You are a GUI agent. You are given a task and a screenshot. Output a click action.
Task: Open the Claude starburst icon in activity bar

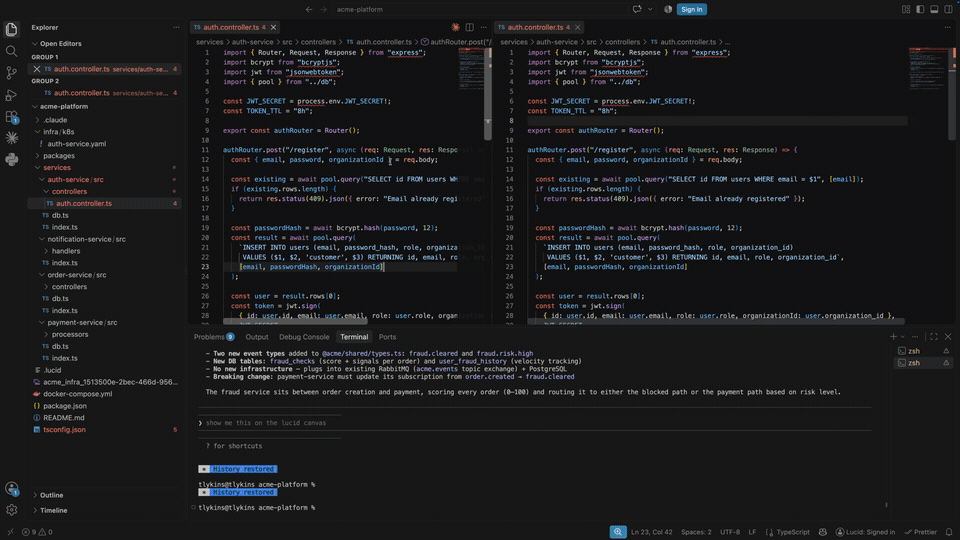tap(11, 138)
